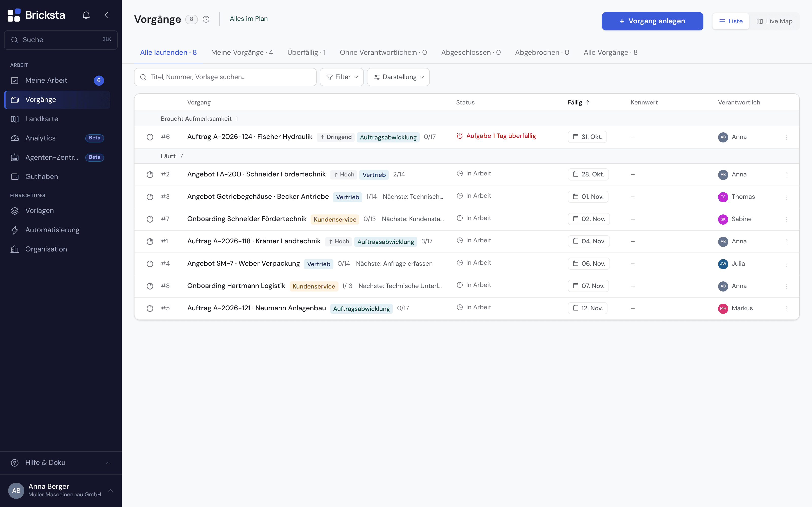Open the Filter dropdown
Viewport: 812px width, 507px height.
click(342, 77)
